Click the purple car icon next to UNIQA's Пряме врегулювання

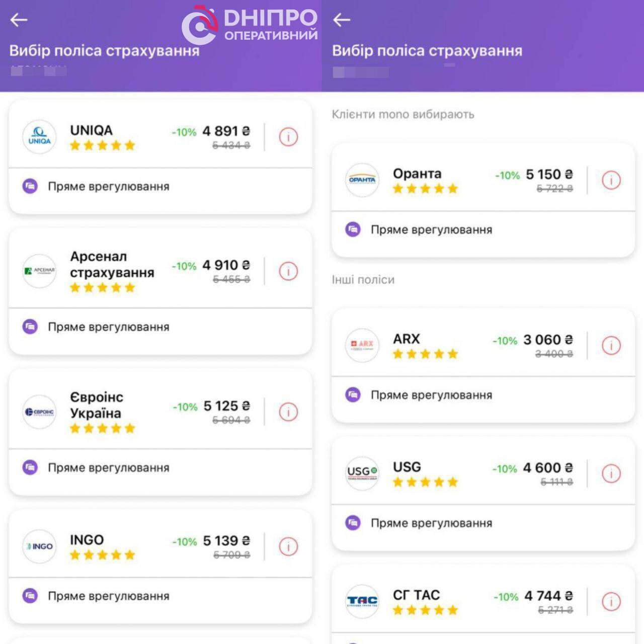coord(30,186)
